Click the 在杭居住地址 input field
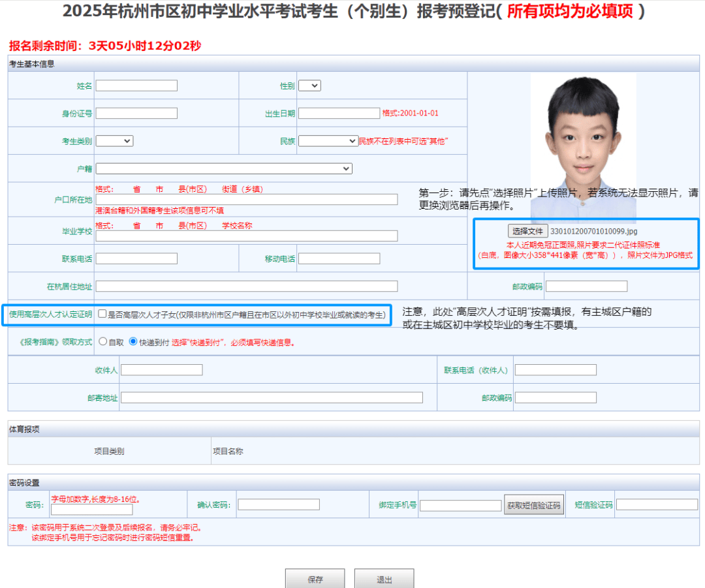Viewport: 705px width, 588px height. [246, 286]
